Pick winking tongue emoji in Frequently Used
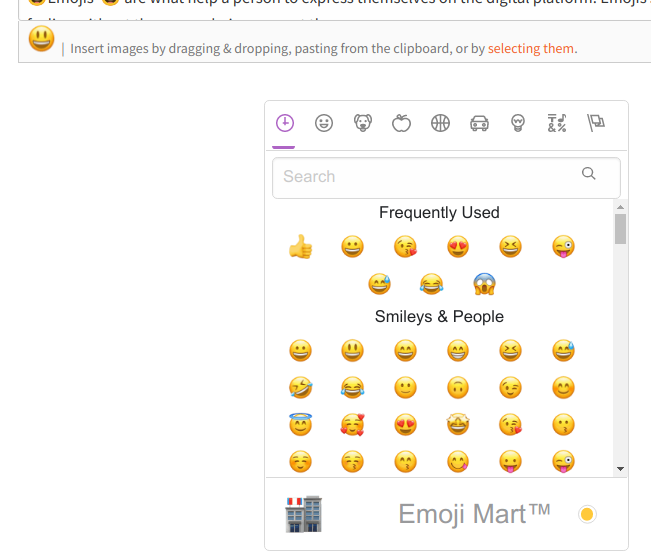This screenshot has width=651, height=559. tap(563, 247)
